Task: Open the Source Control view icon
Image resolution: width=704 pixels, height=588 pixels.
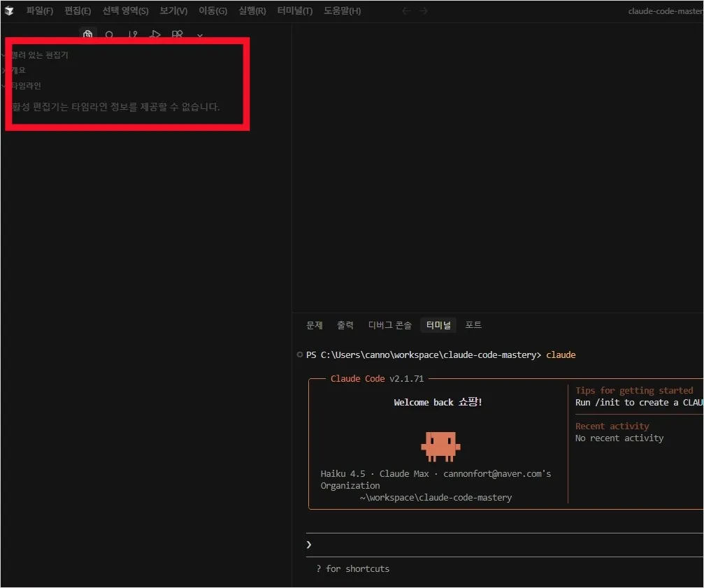Action: tap(132, 34)
